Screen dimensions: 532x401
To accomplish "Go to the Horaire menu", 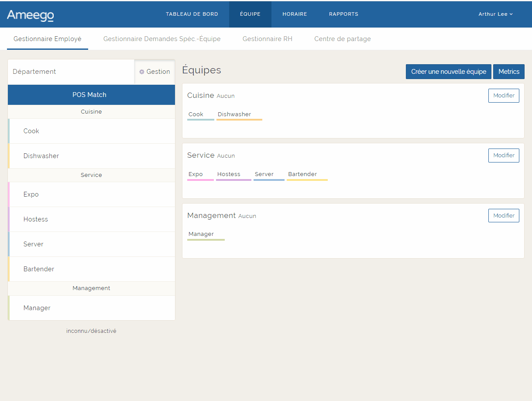I will point(295,14).
